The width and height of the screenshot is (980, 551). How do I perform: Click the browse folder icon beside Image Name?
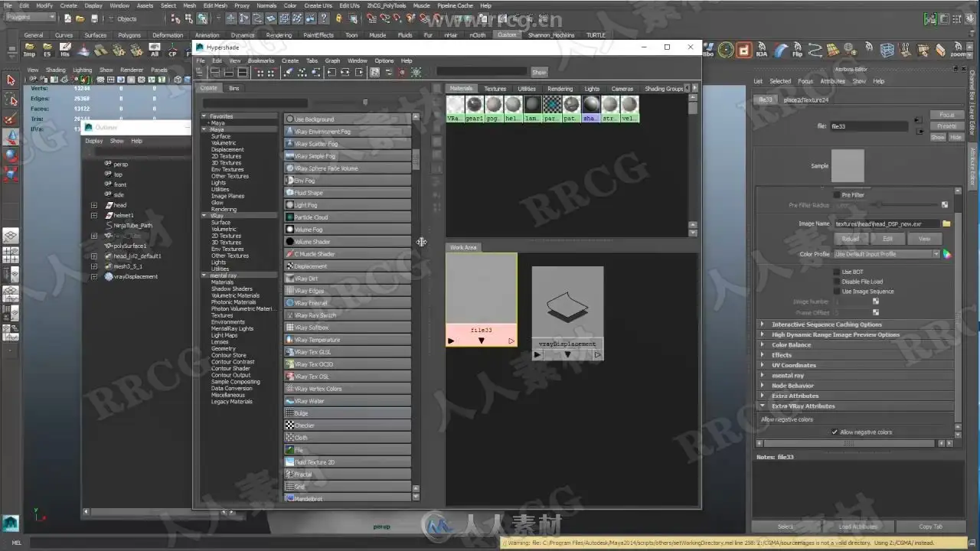click(946, 224)
